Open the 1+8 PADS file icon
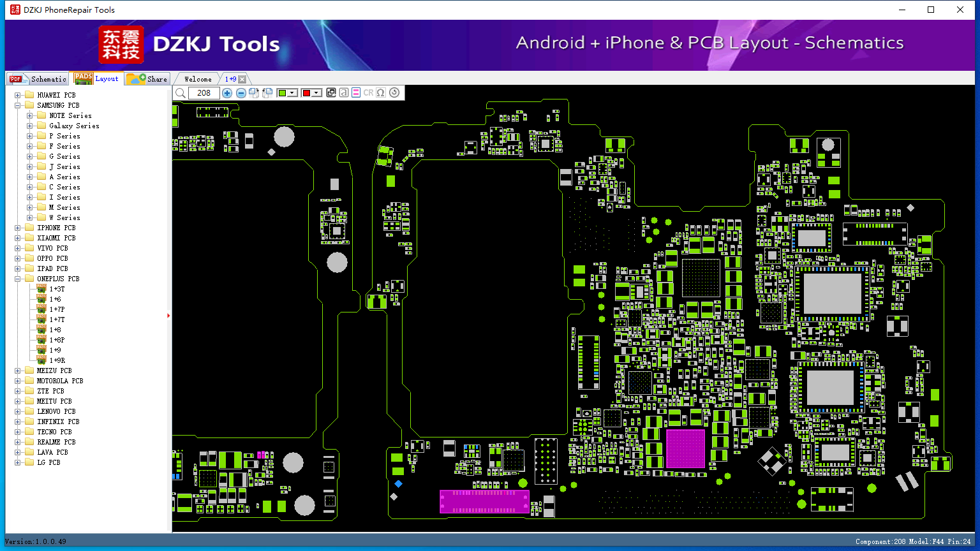 point(42,330)
